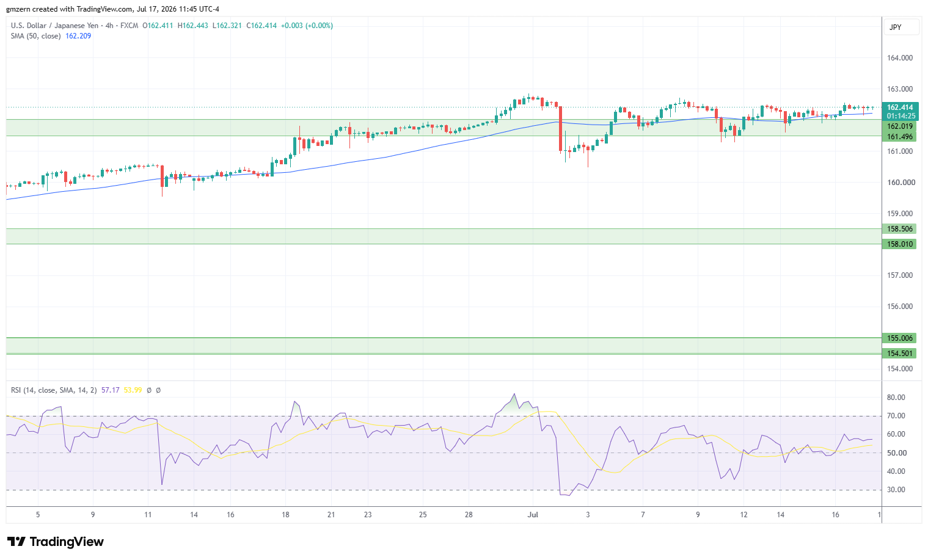
Task: Click the Jul label on the date axis
Action: [x=533, y=515]
